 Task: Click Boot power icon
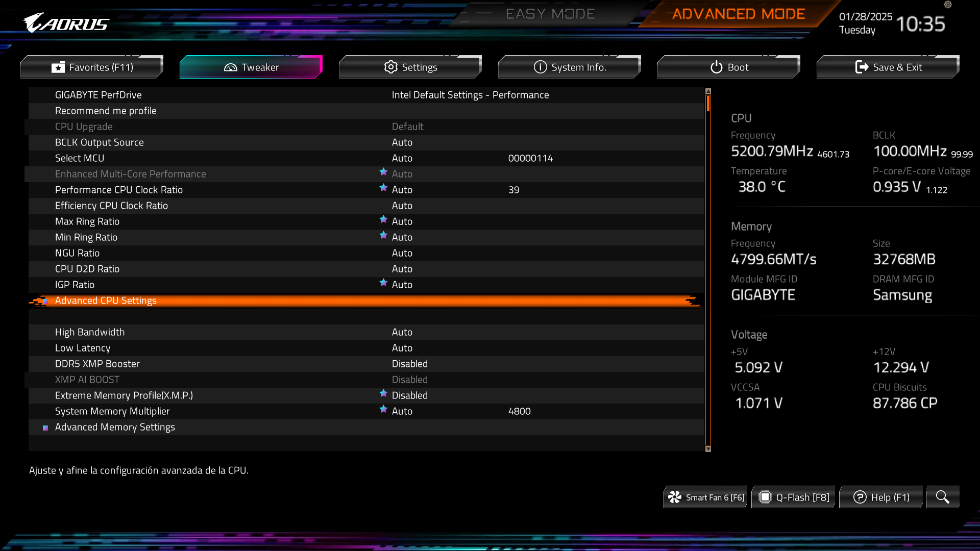pos(717,67)
